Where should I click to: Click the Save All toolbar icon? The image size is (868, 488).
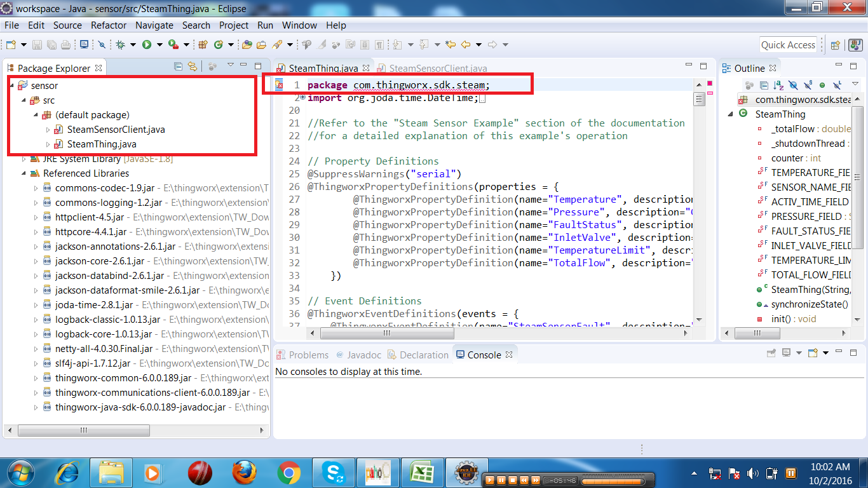tap(51, 44)
